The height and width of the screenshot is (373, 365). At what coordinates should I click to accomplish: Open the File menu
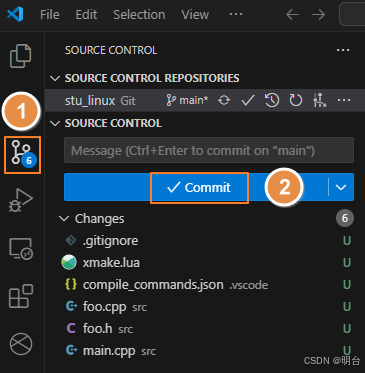coord(50,15)
